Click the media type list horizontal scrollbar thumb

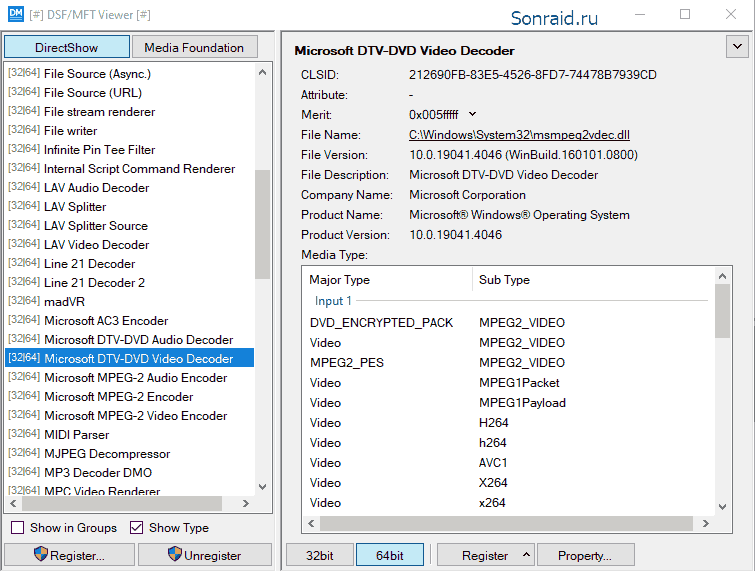coord(506,523)
